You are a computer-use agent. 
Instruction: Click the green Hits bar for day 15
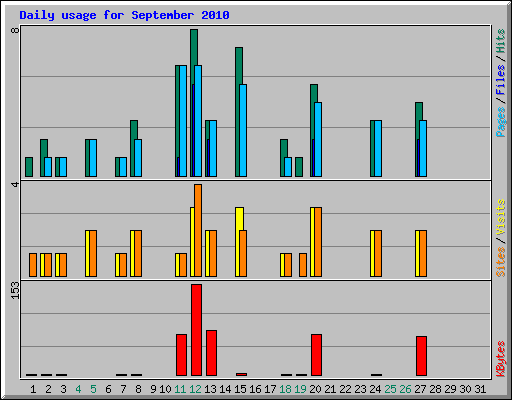239,66
